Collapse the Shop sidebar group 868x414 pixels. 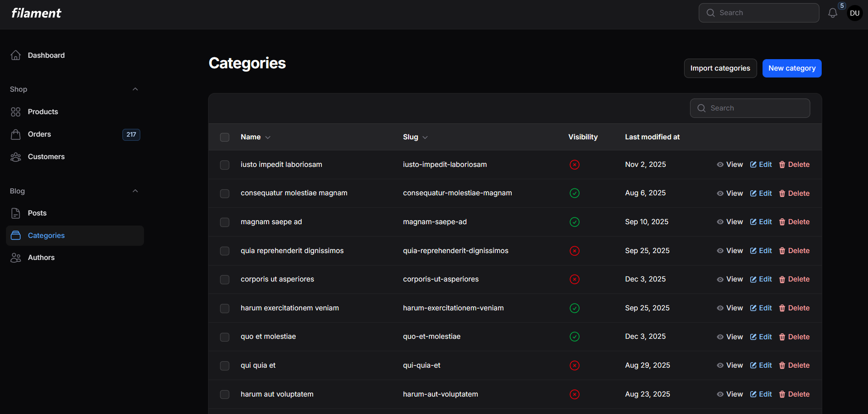[135, 89]
